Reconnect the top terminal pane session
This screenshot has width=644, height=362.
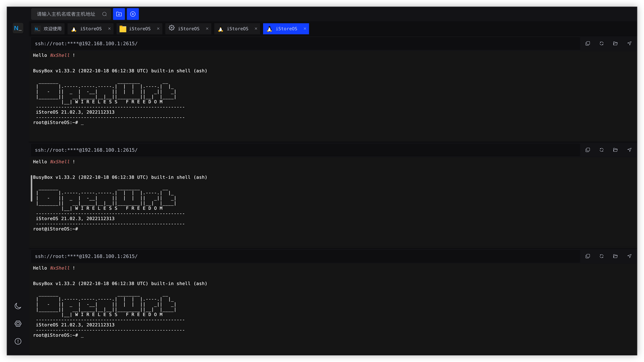coord(601,44)
